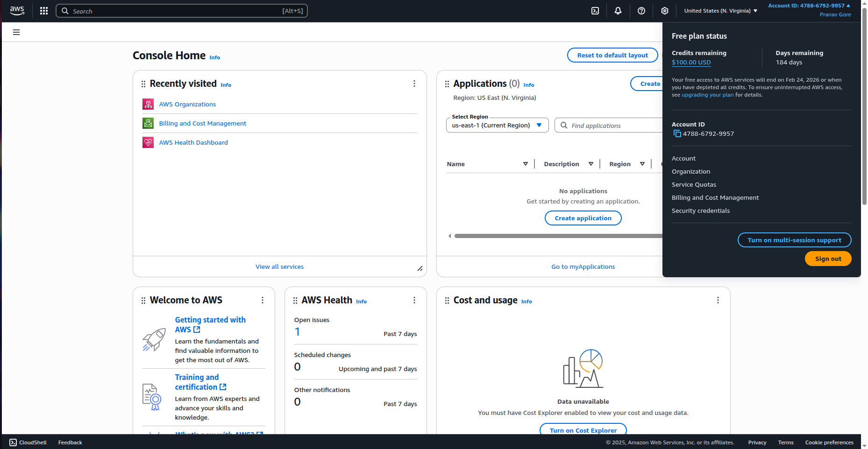This screenshot has width=868, height=449.
Task: Select Security credentials from account menu
Action: (x=701, y=210)
